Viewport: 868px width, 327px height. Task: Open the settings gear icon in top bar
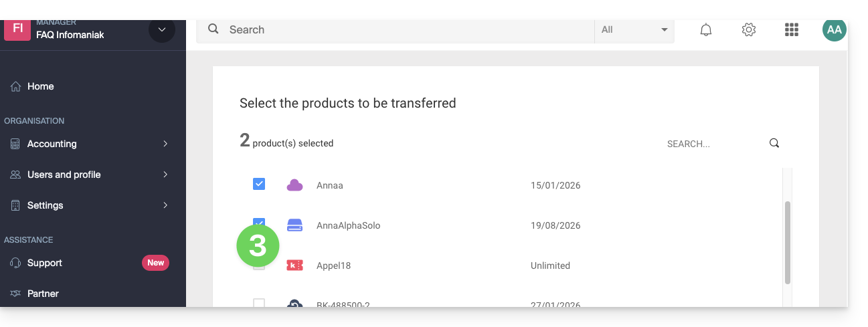pyautogui.click(x=749, y=30)
